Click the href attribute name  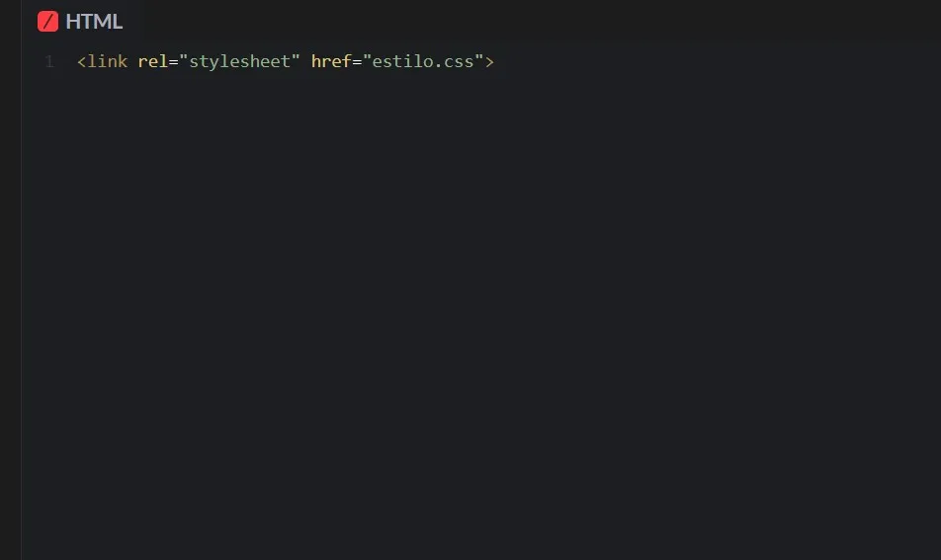(331, 61)
